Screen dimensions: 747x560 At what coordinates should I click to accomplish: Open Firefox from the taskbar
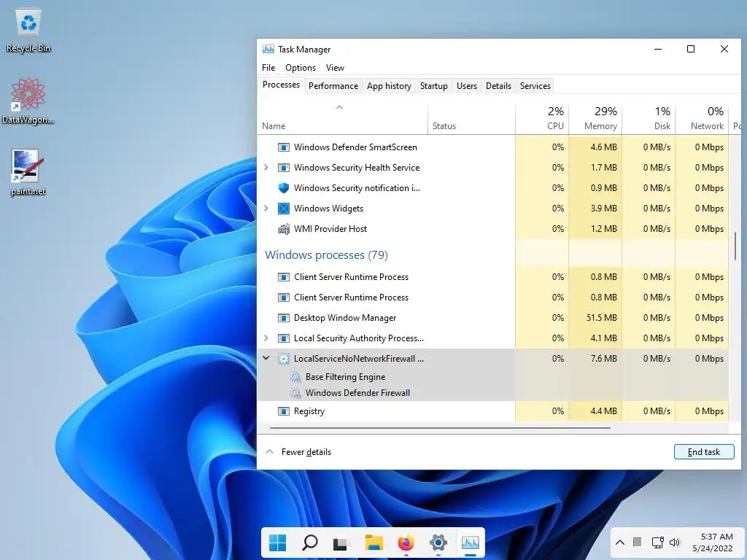point(406,542)
